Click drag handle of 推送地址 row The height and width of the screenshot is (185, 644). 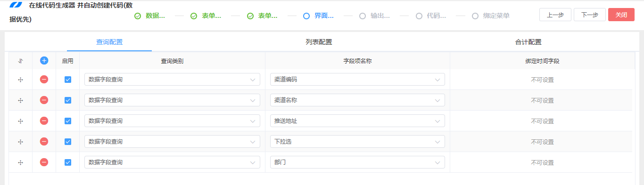pos(20,121)
